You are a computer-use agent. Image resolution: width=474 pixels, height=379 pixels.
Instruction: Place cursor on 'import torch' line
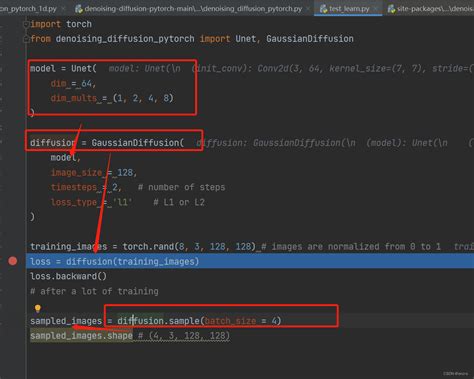(x=61, y=24)
